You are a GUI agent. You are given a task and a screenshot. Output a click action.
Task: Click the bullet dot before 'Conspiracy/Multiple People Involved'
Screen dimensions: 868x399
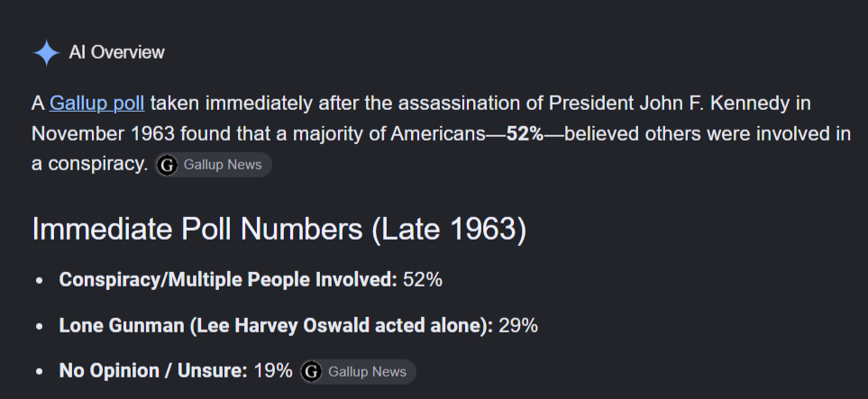39,281
